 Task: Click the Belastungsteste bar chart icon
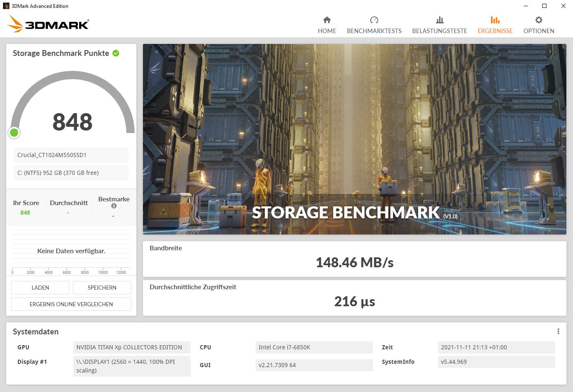click(440, 20)
